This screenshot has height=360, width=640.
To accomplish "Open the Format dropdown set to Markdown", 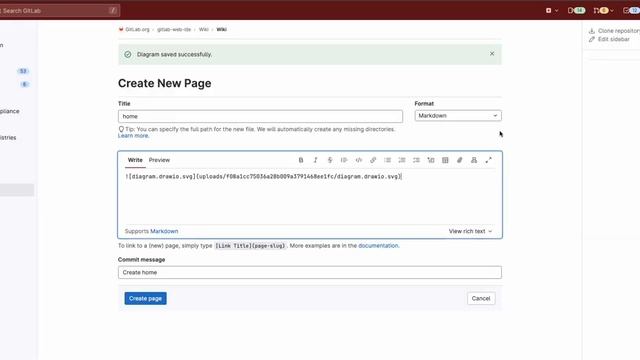I will point(458,116).
